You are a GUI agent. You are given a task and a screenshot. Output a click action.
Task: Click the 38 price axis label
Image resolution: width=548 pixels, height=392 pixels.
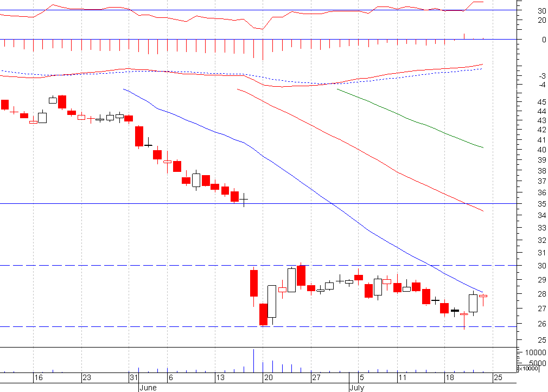point(541,170)
